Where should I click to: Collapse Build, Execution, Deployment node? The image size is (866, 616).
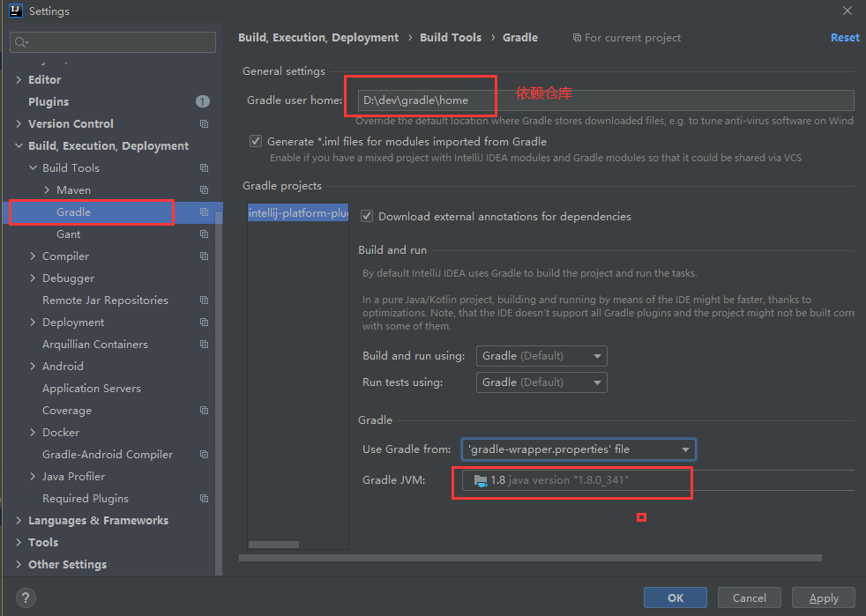click(19, 145)
